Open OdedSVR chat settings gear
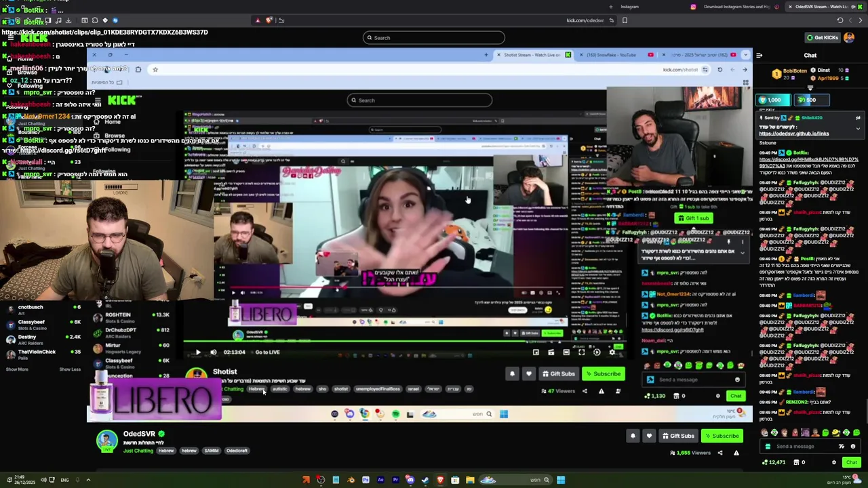 pos(834,462)
